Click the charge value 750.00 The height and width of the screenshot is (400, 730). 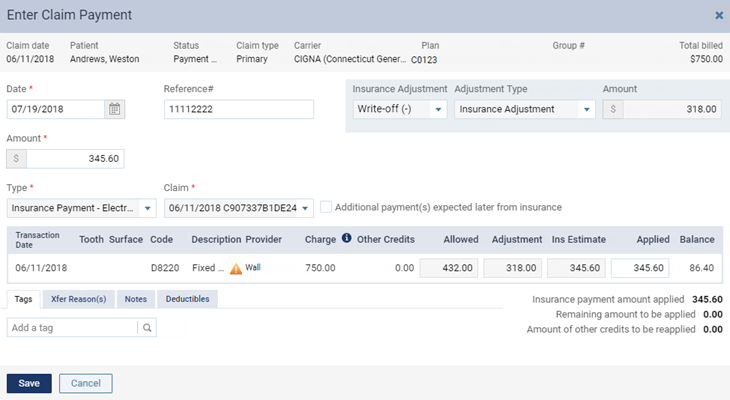[320, 268]
